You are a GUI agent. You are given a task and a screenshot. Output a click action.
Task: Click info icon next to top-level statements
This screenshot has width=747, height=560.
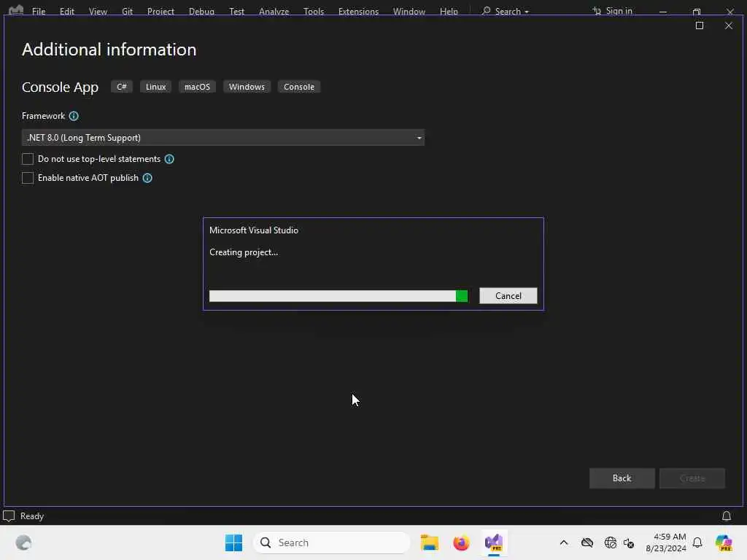169,159
